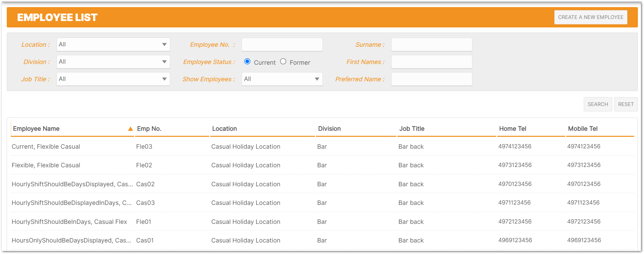Expand the Division dropdown
Image resolution: width=644 pixels, height=254 pixels.
tap(113, 62)
